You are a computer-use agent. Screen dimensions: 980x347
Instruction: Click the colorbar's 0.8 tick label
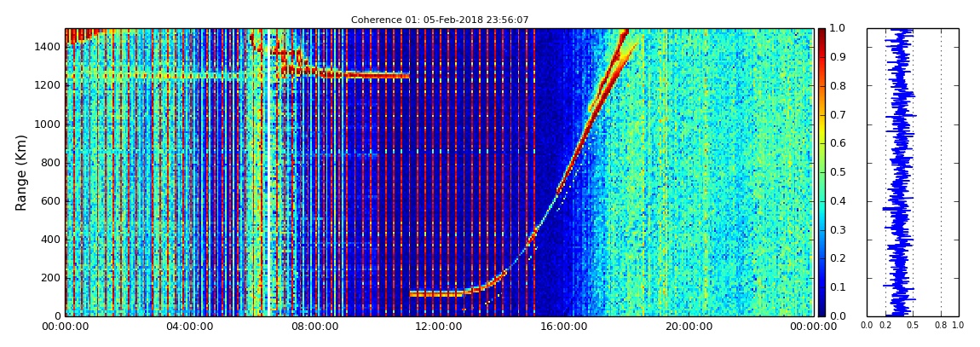(839, 86)
